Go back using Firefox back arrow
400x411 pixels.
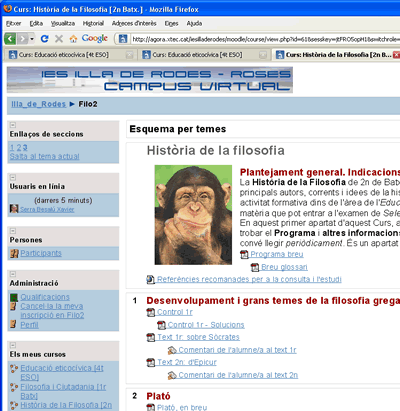10,39
